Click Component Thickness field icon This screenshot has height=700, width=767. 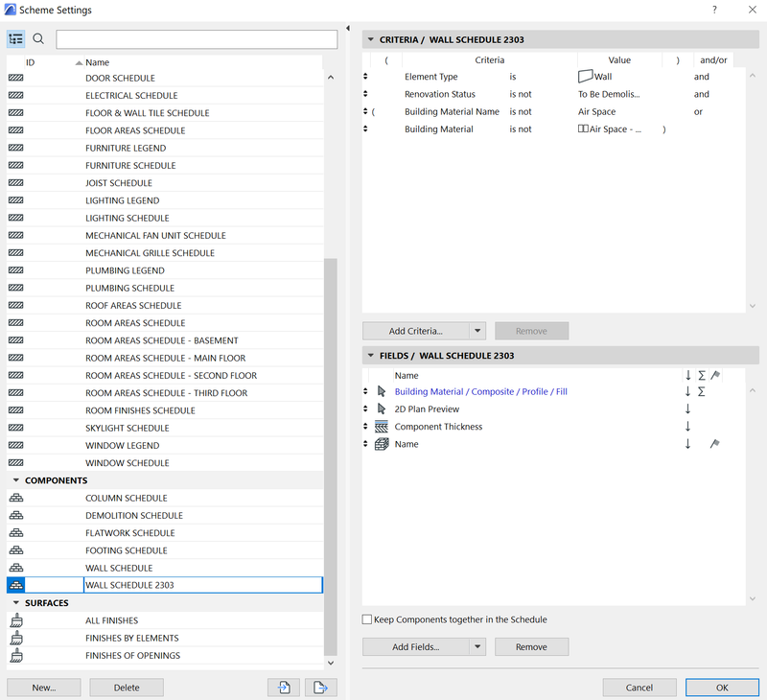pyautogui.click(x=382, y=427)
